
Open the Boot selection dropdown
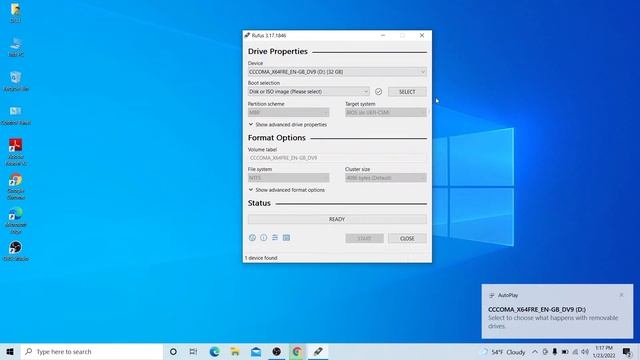[x=309, y=91]
